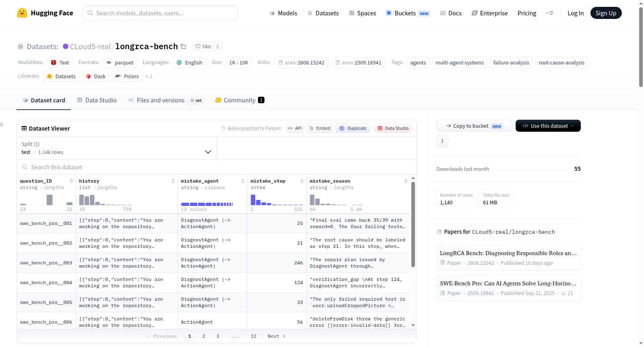
Task: Click the Embed button
Action: (x=320, y=128)
